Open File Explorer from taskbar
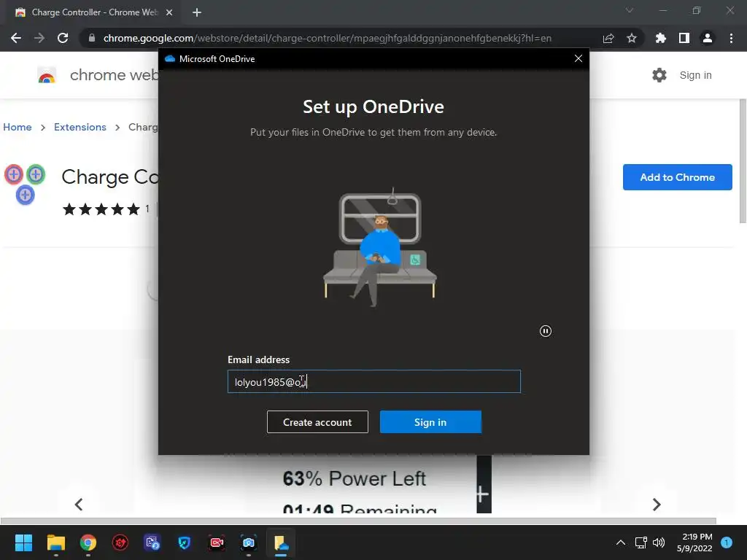This screenshot has height=560, width=747. coord(55,542)
